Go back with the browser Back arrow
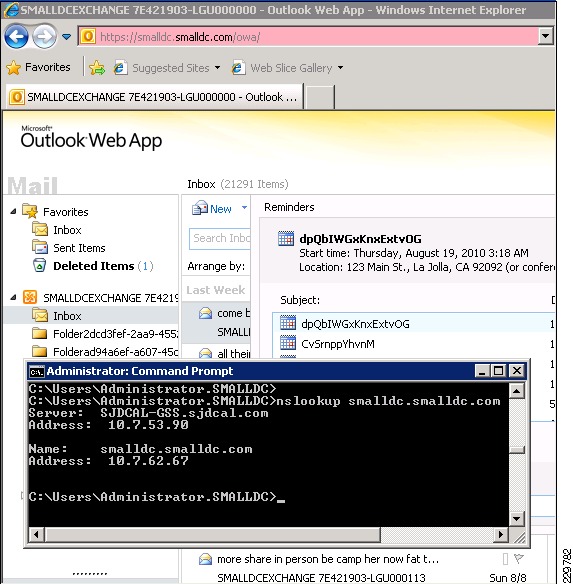Image resolution: width=573 pixels, height=584 pixels. click(x=16, y=36)
